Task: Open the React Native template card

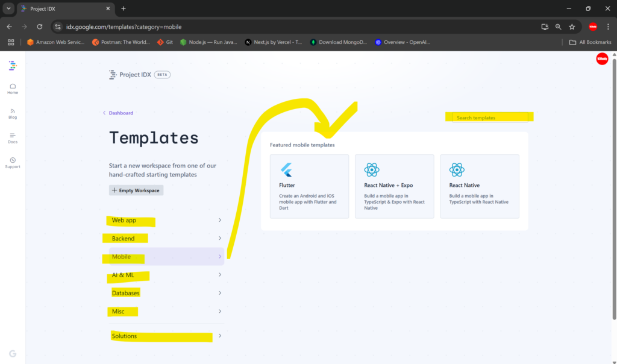Action: 480,187
